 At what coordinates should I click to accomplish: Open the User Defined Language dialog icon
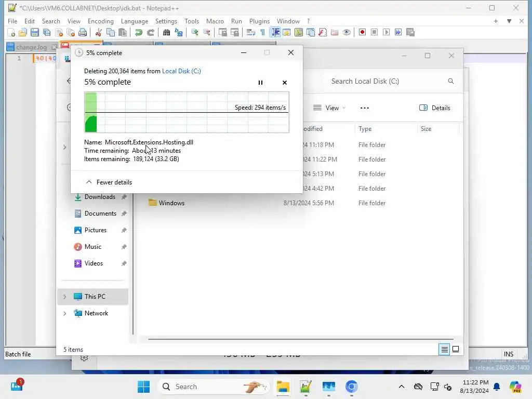click(x=286, y=32)
